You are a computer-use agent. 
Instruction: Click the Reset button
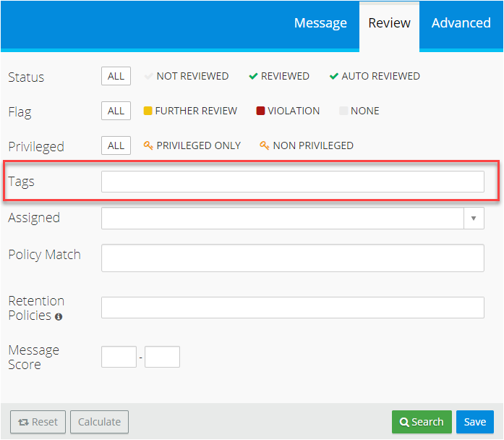pyautogui.click(x=38, y=422)
